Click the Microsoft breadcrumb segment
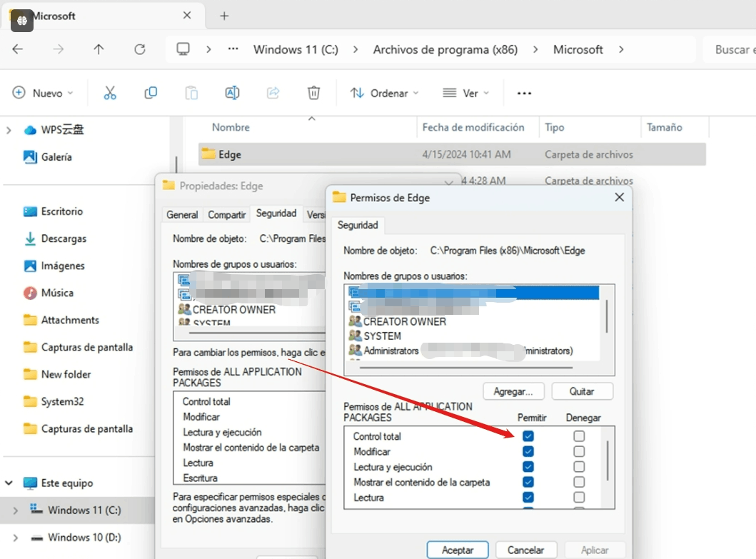The image size is (756, 559). tap(578, 50)
